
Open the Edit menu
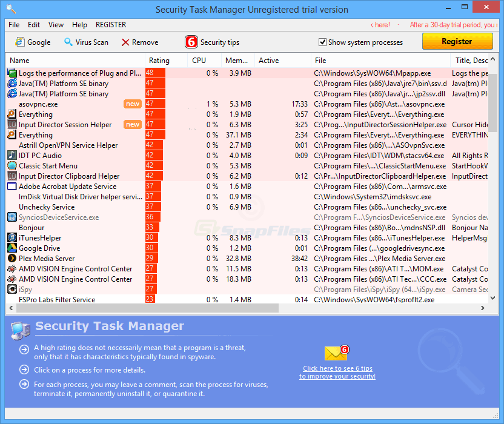pyautogui.click(x=34, y=25)
